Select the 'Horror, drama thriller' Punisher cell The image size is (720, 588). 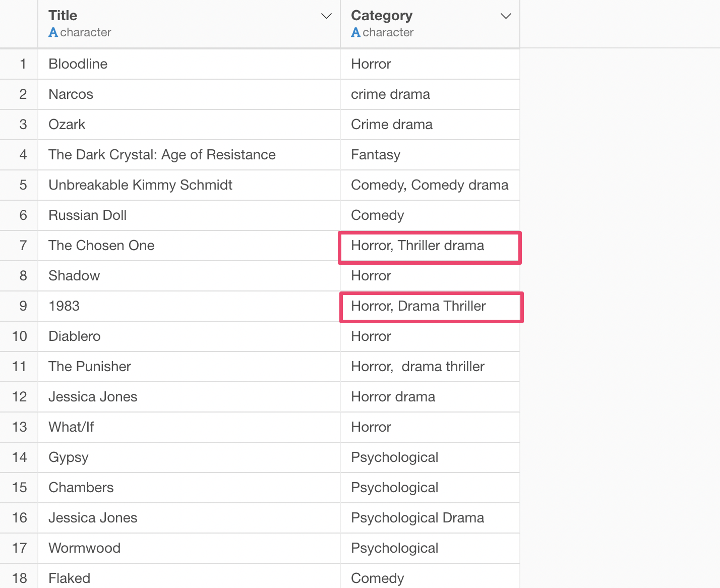tap(430, 367)
